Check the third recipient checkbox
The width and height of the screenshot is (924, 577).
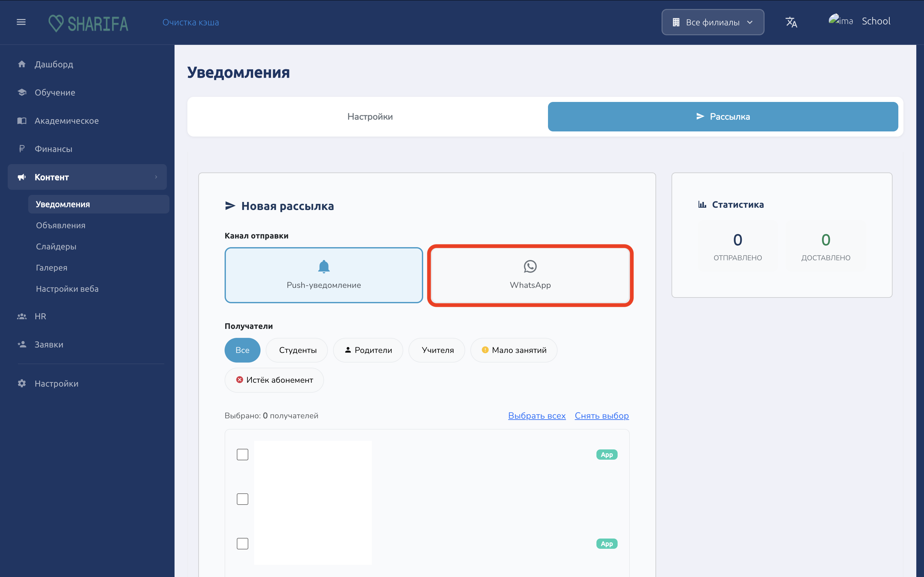243,543
